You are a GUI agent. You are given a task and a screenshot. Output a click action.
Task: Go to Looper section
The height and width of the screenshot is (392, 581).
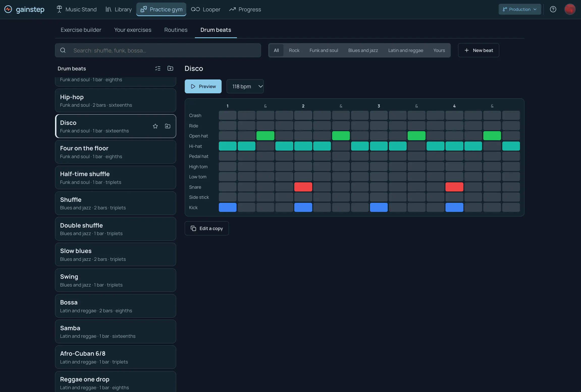pos(206,9)
